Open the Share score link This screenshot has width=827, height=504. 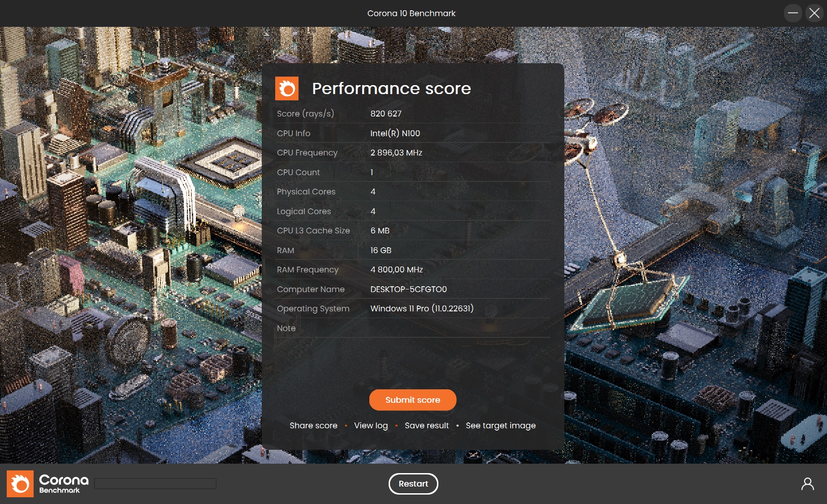point(313,426)
